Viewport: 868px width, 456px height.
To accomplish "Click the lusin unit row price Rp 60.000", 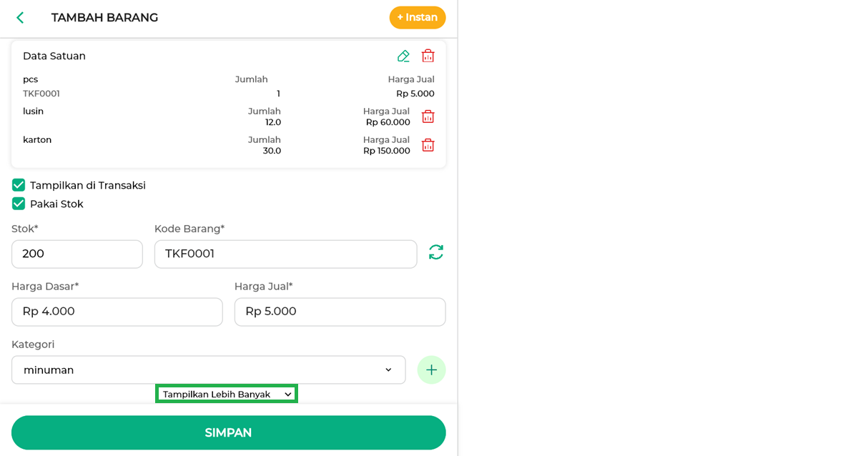I will click(388, 122).
